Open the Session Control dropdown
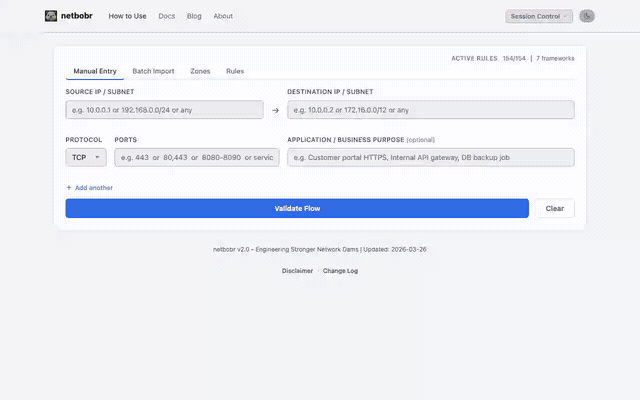 pos(538,16)
